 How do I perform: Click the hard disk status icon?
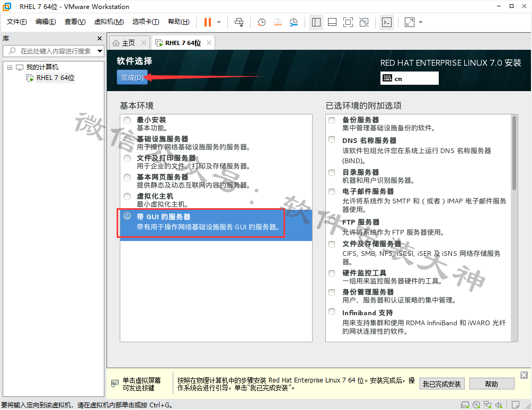[x=465, y=405]
